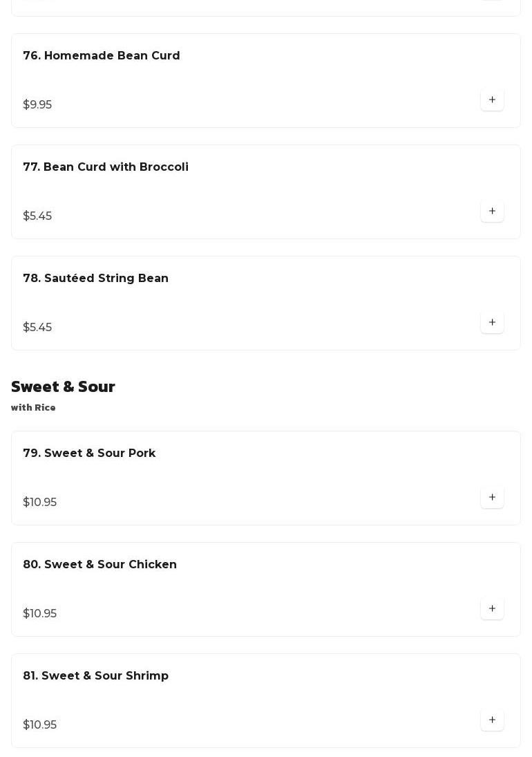This screenshot has height=757, width=532.
Task: Open 78. Sautéed String Bean title
Action: tap(96, 278)
